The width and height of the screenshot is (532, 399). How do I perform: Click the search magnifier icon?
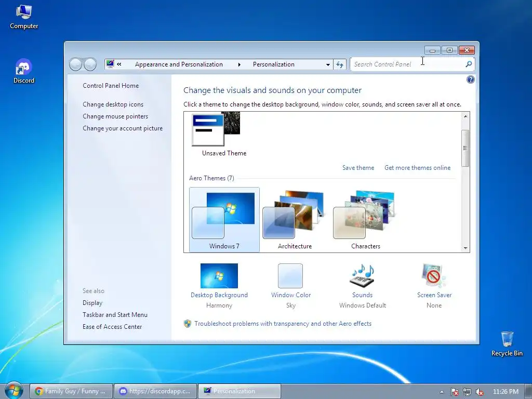coord(469,64)
